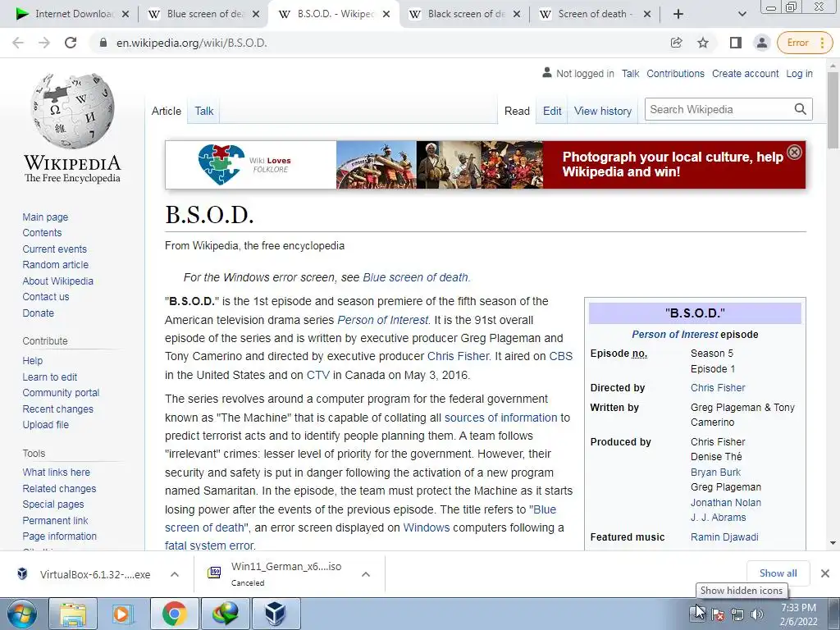Bookmark this page with the star icon

703,43
